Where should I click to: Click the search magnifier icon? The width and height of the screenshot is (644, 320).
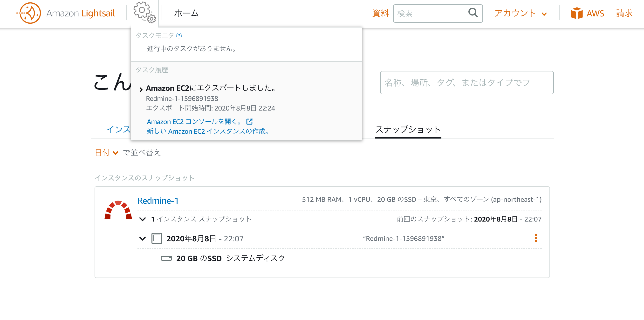click(x=473, y=13)
